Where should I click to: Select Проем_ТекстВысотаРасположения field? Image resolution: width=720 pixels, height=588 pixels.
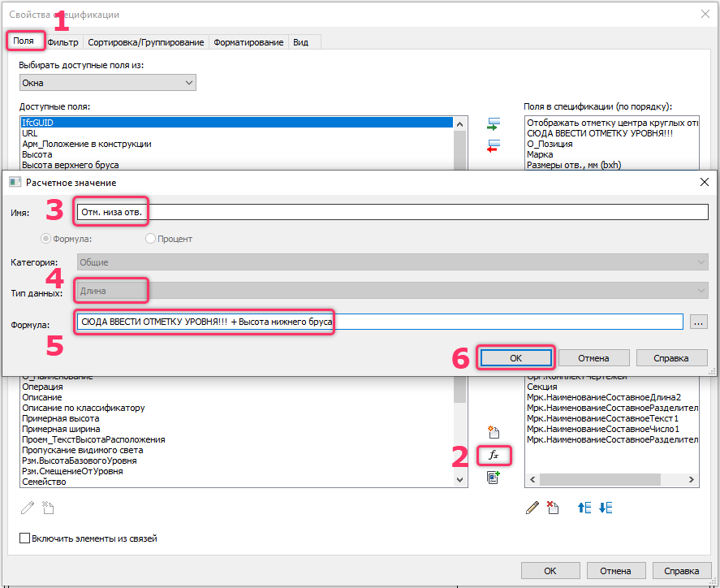pos(237,439)
